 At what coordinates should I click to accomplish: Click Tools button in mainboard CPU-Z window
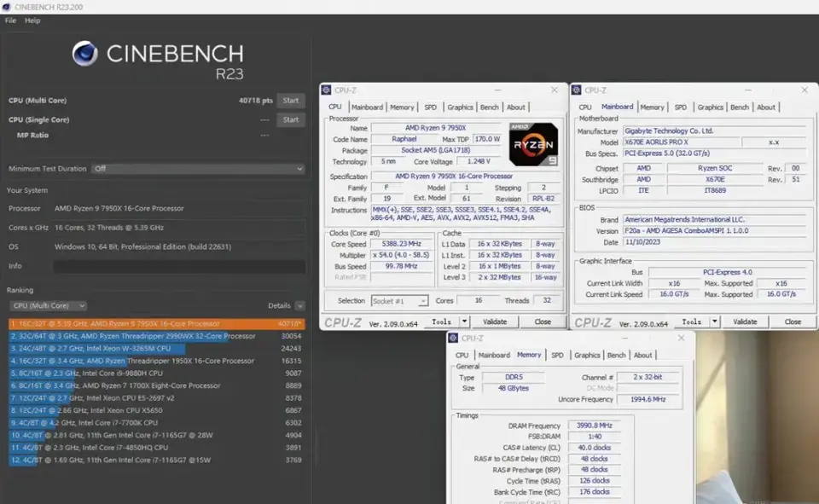[692, 322]
